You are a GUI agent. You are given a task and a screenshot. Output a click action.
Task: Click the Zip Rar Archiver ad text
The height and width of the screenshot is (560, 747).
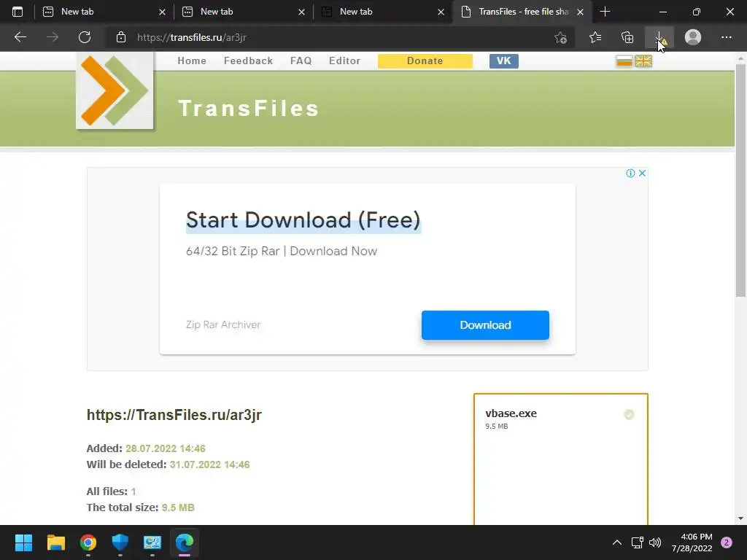click(223, 324)
